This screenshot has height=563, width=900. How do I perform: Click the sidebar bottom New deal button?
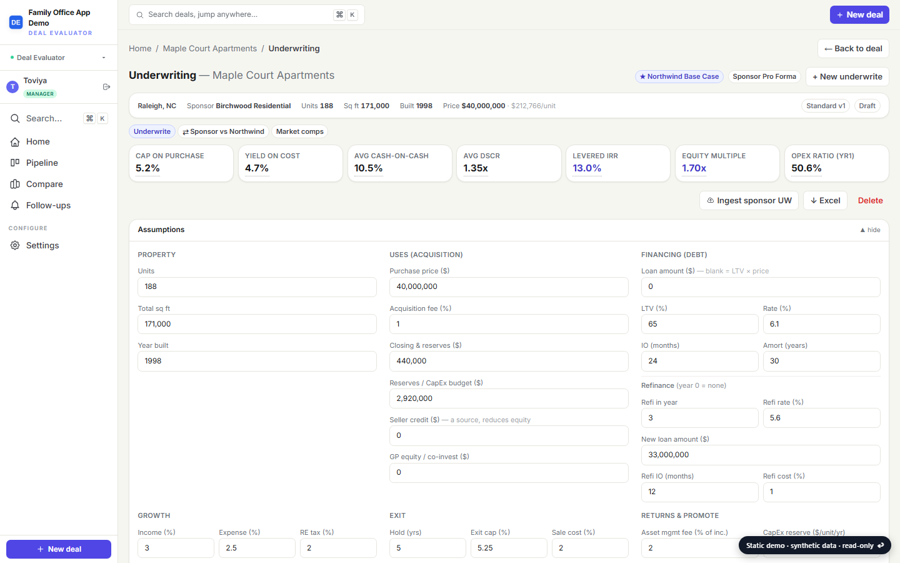point(59,549)
